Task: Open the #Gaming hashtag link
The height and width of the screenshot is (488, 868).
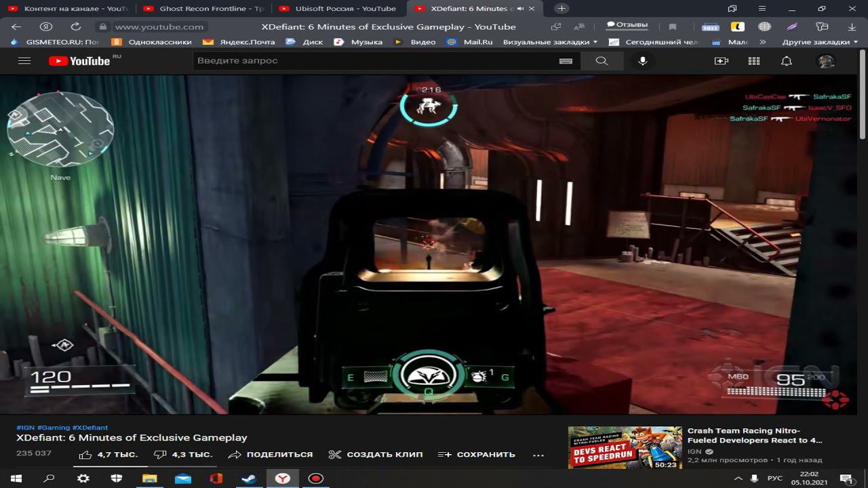Action: 54,428
